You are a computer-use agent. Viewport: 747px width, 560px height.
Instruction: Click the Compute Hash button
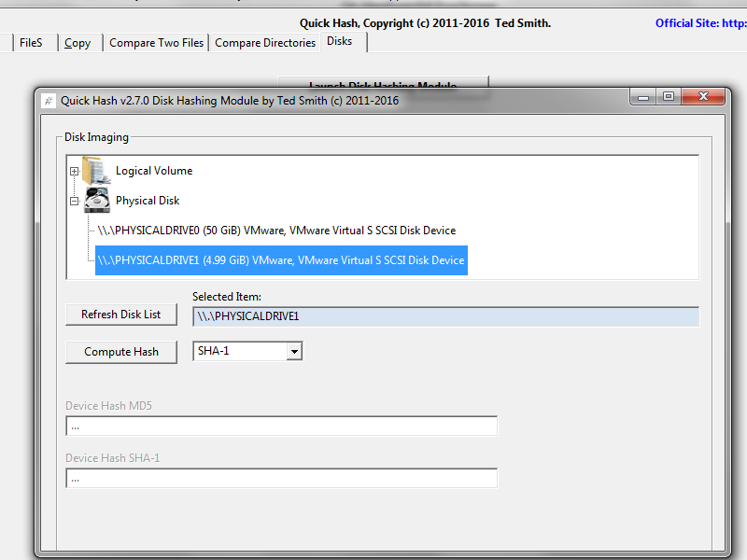click(x=120, y=352)
